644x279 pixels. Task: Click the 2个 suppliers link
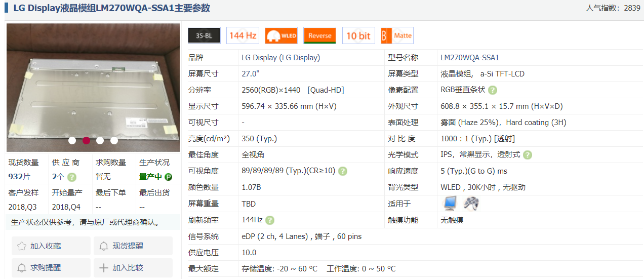pos(59,177)
